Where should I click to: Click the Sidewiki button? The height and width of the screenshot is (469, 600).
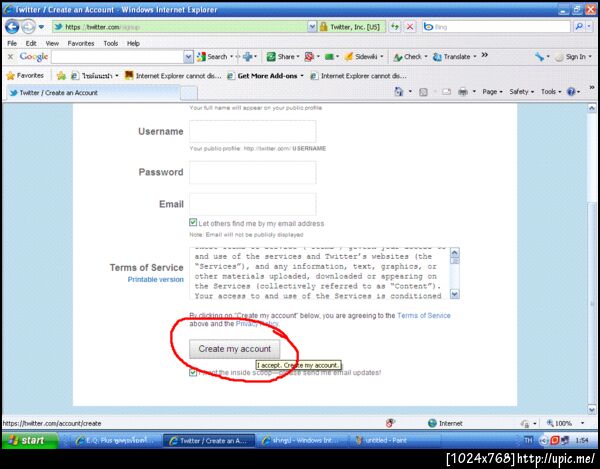(x=362, y=57)
